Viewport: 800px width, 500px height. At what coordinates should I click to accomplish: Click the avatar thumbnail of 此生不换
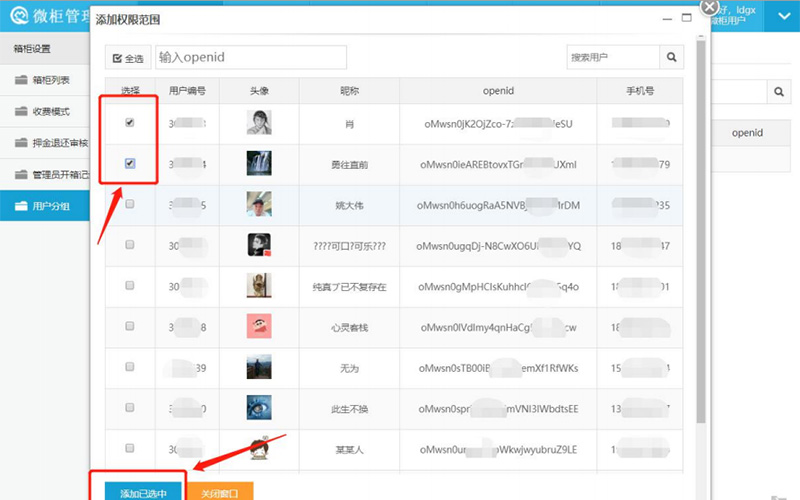coord(259,408)
